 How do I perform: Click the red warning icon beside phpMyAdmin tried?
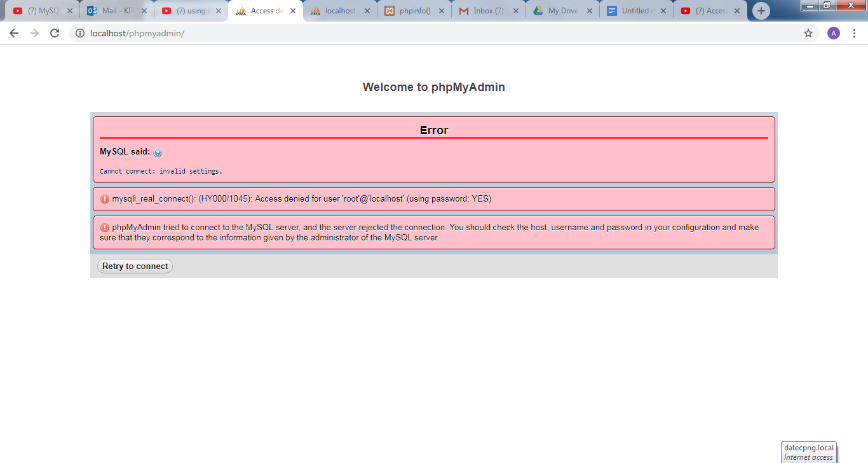click(105, 228)
